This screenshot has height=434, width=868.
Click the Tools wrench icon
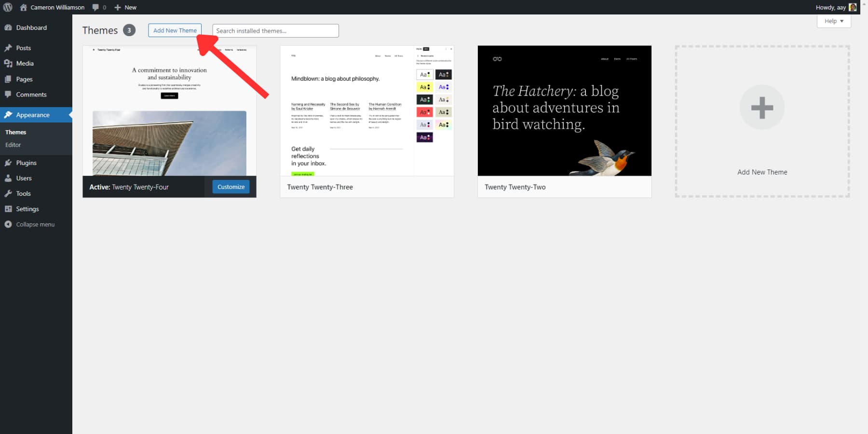coord(9,193)
